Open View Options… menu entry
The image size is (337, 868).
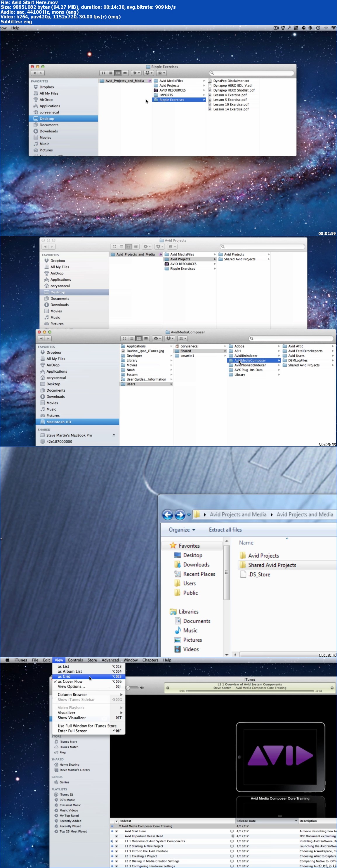[x=89, y=687]
